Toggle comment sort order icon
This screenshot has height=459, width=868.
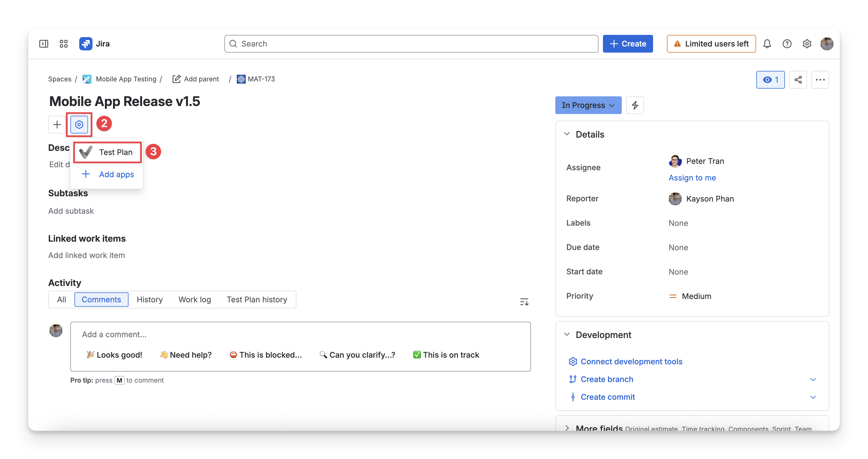(524, 302)
